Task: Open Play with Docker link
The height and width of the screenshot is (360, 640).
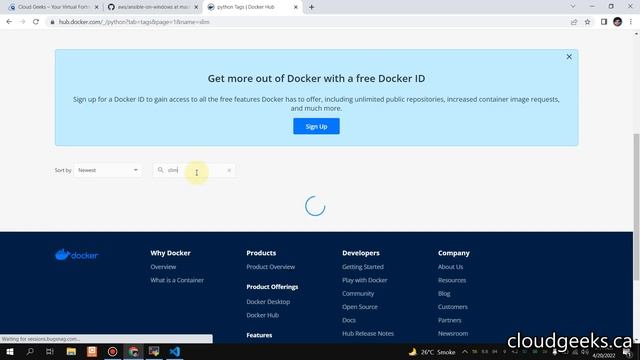Action: (x=364, y=280)
